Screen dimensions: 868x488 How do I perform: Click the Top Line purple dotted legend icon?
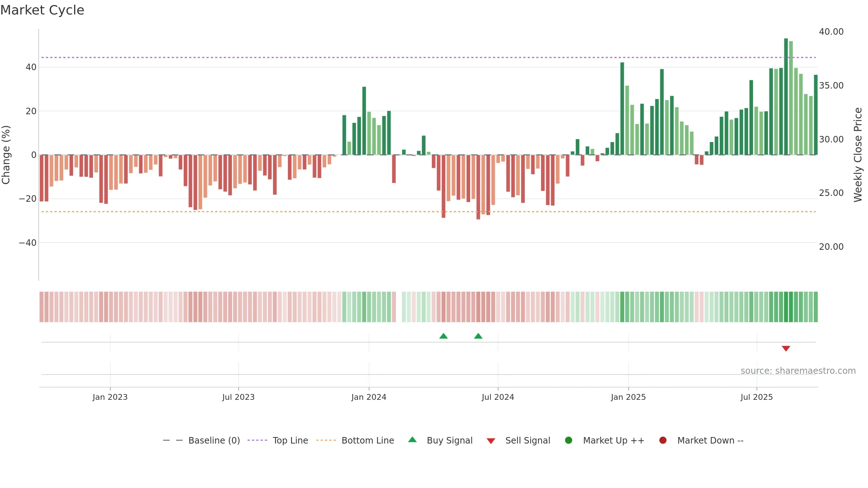257,440
